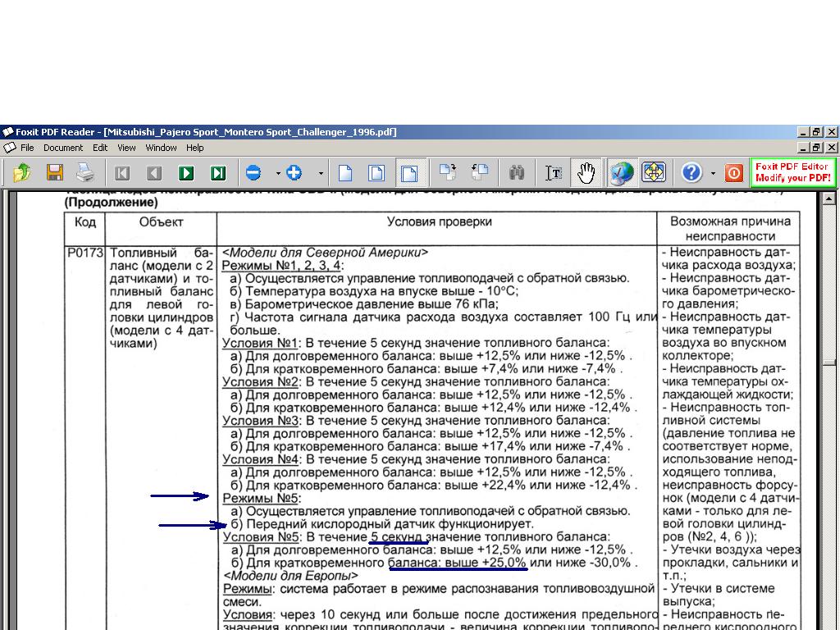Zoom out using the blue minus button
840x630 pixels.
253,173
